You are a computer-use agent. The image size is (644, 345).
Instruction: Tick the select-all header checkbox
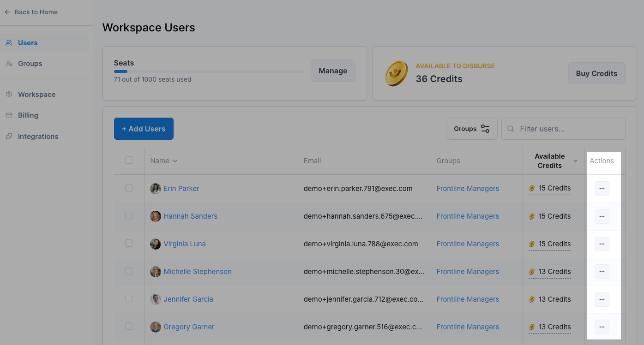[129, 160]
